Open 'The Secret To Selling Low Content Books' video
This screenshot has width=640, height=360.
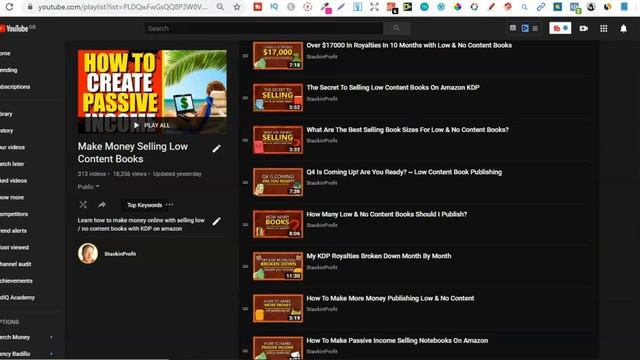(393, 87)
